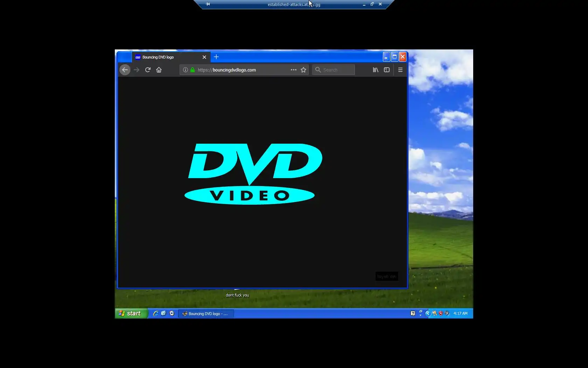This screenshot has width=588, height=368.
Task: Pin the remote connection bar
Action: pos(208,4)
